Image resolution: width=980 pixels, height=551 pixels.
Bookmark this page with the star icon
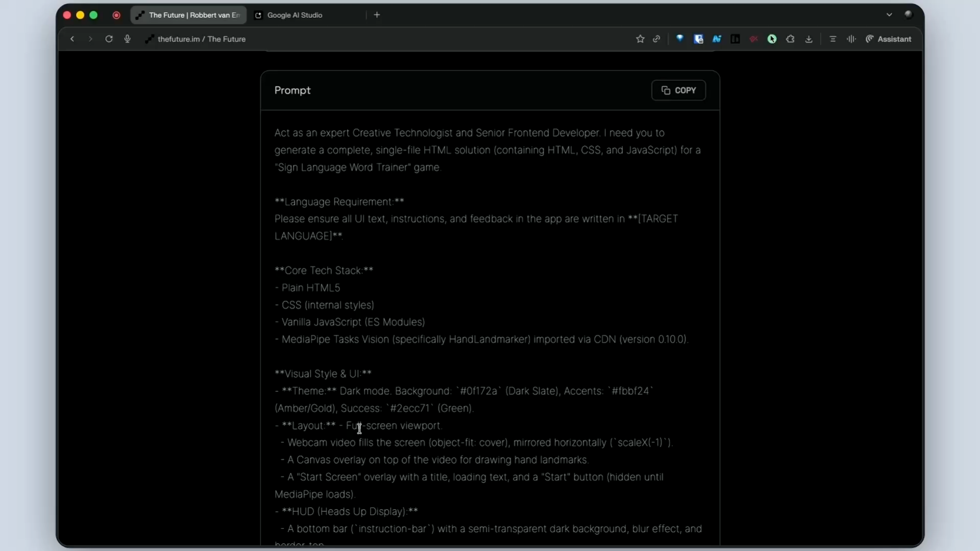[640, 39]
